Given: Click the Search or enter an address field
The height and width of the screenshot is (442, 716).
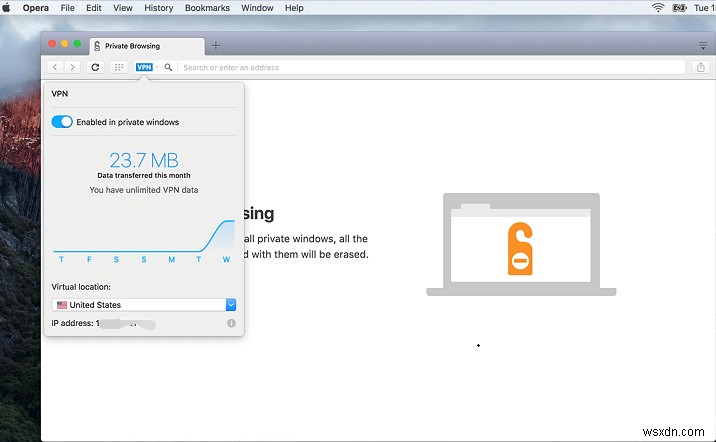Looking at the screenshot, I should (432, 67).
